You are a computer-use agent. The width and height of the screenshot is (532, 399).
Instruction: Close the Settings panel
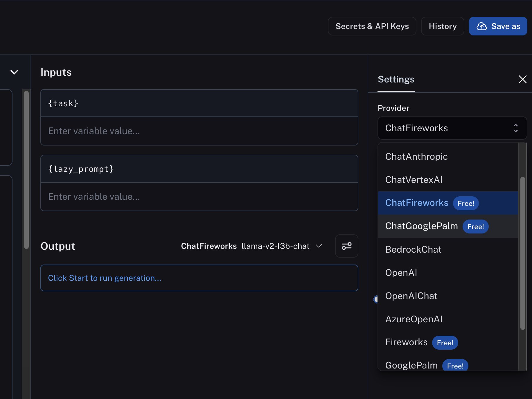[522, 79]
